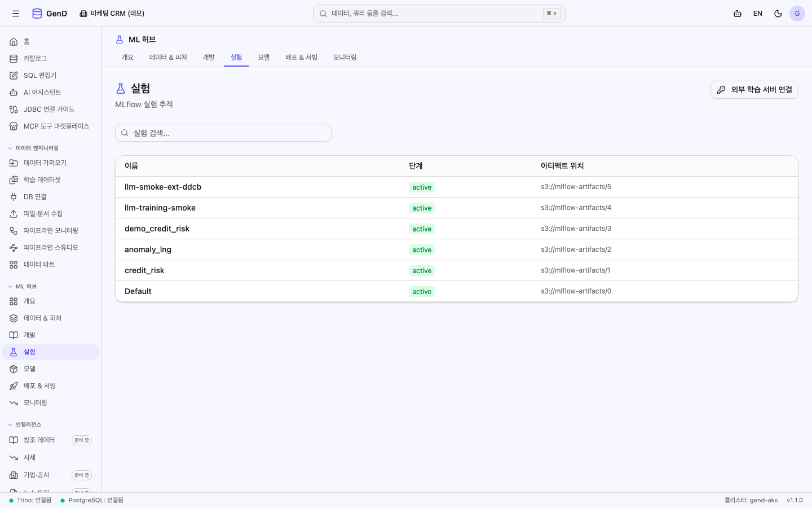The image size is (812, 508).
Task: Open 데이터 가져오기 in sidebar
Action: click(51, 163)
